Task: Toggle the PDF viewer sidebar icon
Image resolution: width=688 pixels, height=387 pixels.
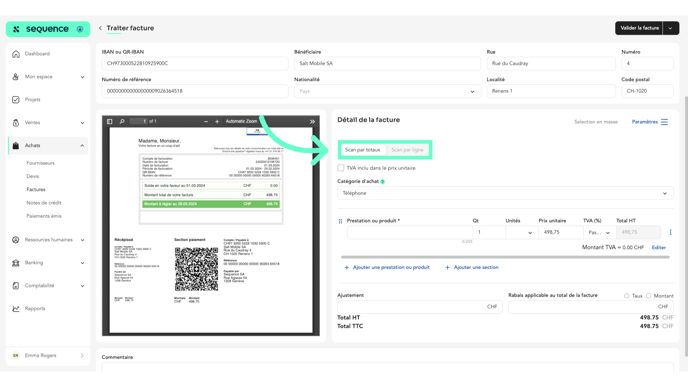Action: pyautogui.click(x=110, y=122)
